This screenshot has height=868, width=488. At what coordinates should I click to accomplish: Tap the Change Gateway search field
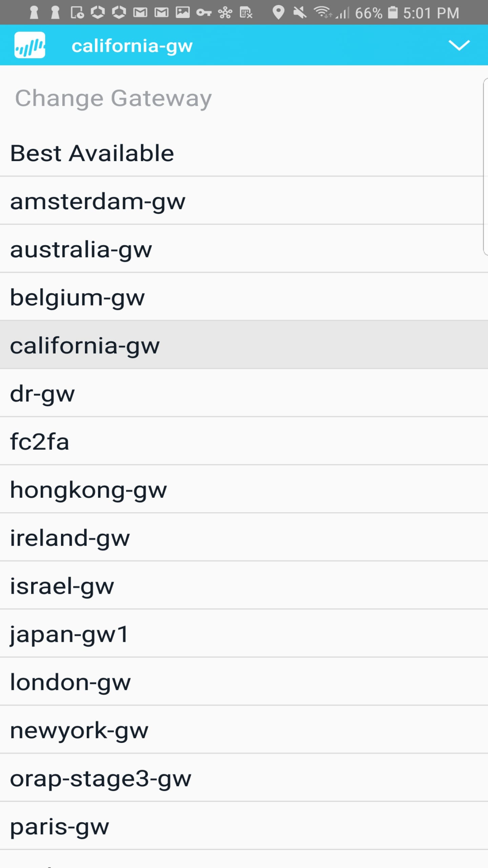click(x=136, y=98)
